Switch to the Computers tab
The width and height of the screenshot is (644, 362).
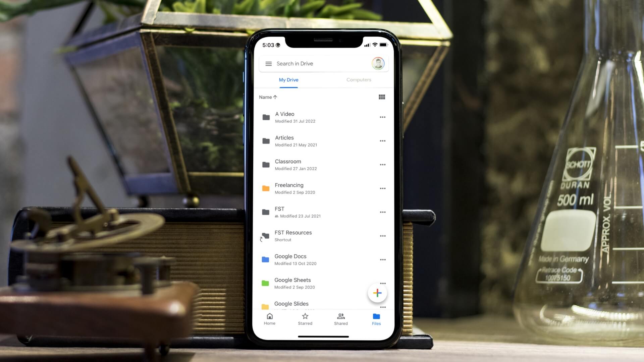point(358,79)
